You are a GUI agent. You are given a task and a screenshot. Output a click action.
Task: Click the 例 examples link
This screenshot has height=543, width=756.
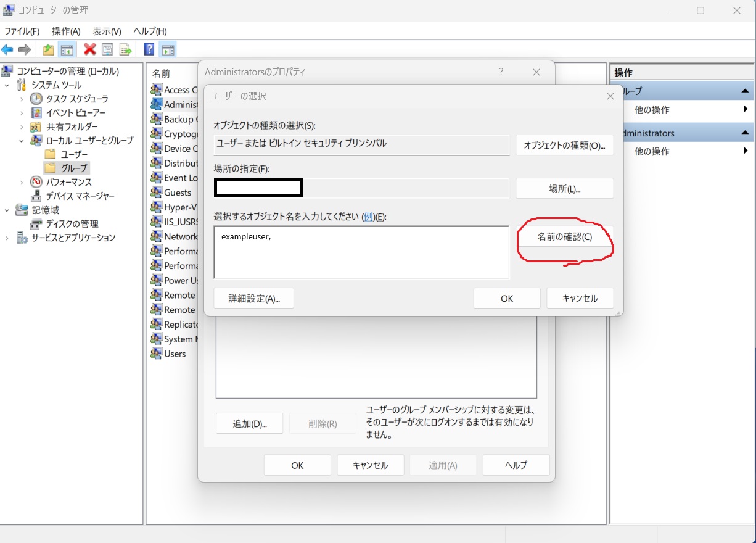(x=369, y=217)
